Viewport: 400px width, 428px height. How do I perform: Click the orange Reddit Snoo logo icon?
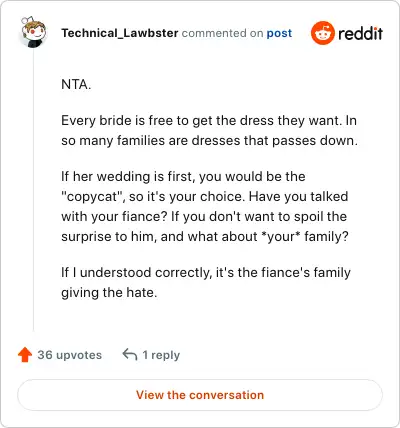click(x=322, y=33)
